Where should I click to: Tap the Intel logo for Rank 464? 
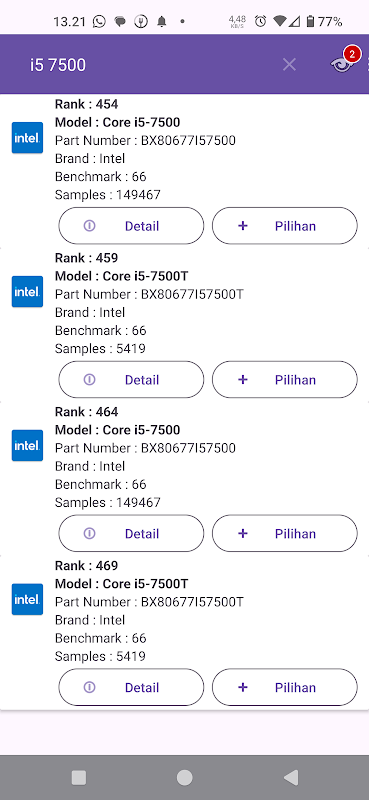point(28,445)
